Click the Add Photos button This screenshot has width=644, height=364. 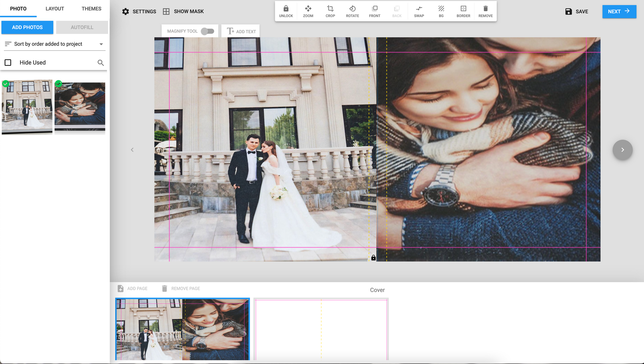point(27,27)
